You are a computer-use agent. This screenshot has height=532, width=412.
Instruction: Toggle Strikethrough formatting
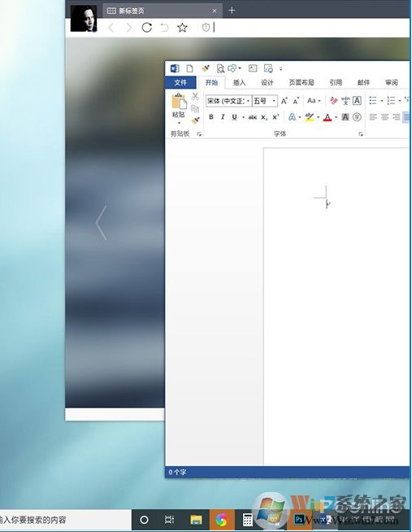click(253, 117)
